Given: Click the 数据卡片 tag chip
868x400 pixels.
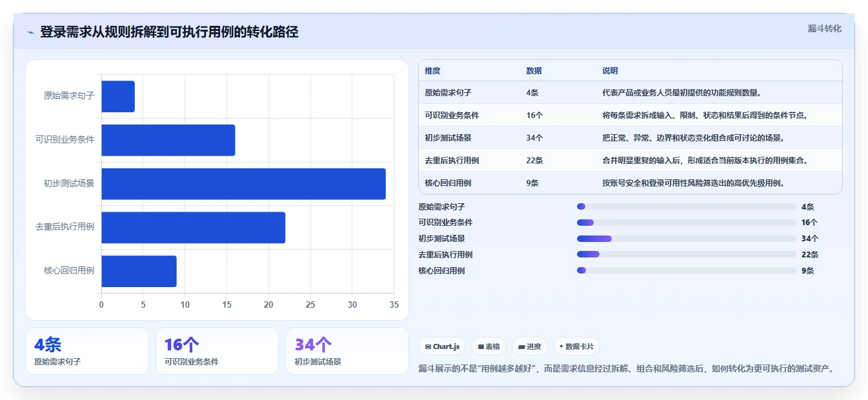Looking at the screenshot, I should click(x=576, y=346).
